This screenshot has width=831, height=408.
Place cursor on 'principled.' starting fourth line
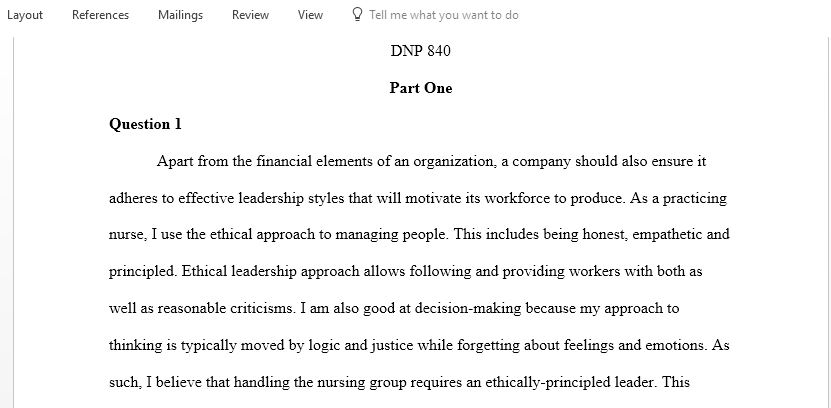pos(143,272)
